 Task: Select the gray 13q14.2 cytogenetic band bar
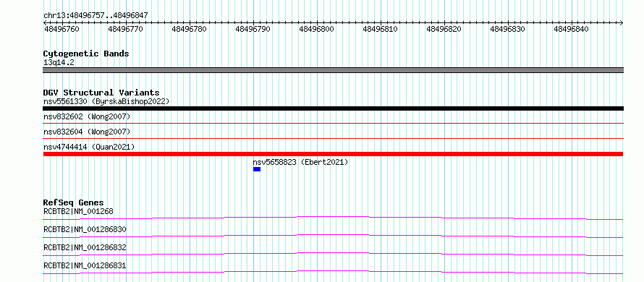333,70
